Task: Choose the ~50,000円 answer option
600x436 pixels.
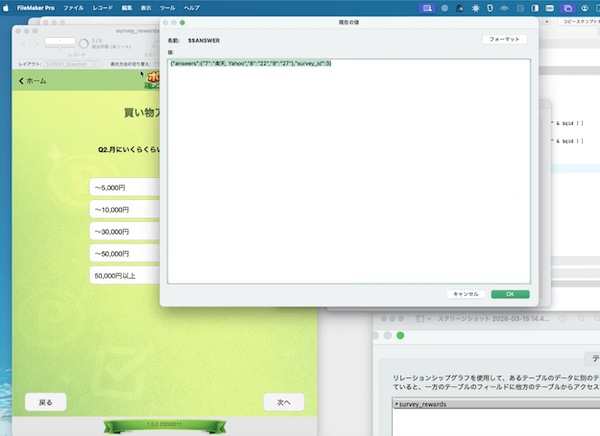Action: click(125, 253)
